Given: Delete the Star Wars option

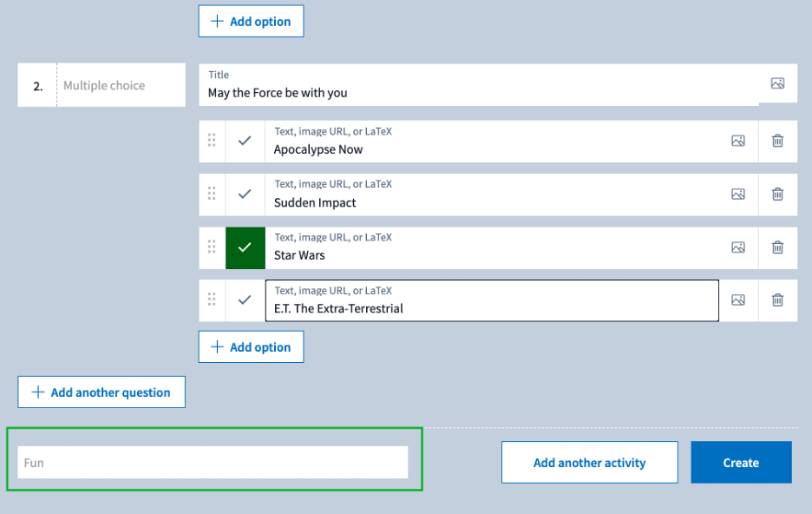Looking at the screenshot, I should click(x=778, y=247).
